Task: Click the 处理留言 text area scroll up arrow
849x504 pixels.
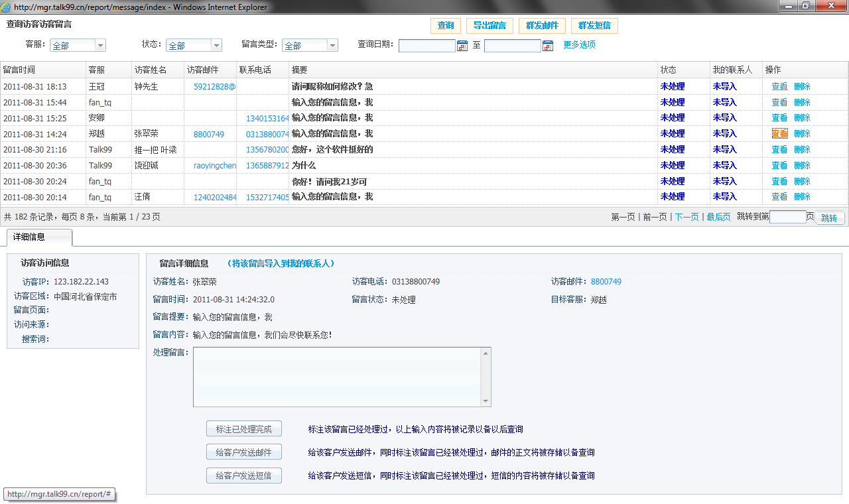Action: coord(487,353)
